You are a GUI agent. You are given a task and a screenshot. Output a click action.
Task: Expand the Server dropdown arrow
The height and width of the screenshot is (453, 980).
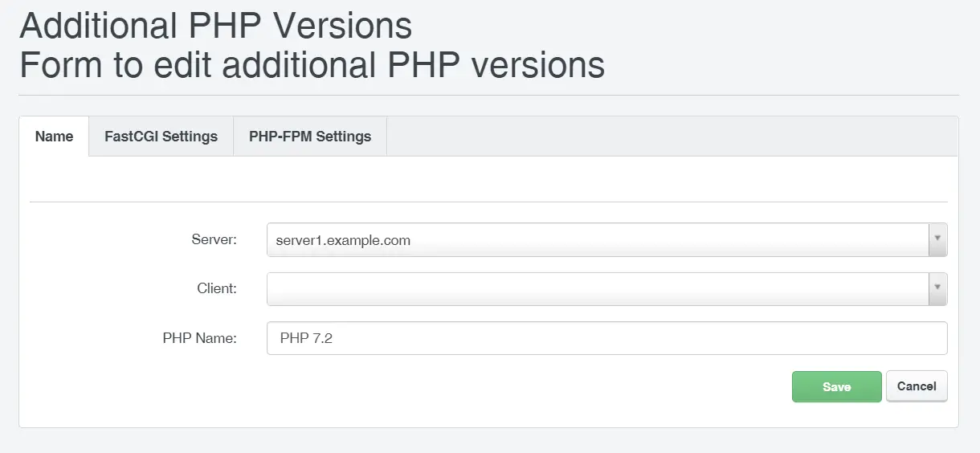[937, 239]
